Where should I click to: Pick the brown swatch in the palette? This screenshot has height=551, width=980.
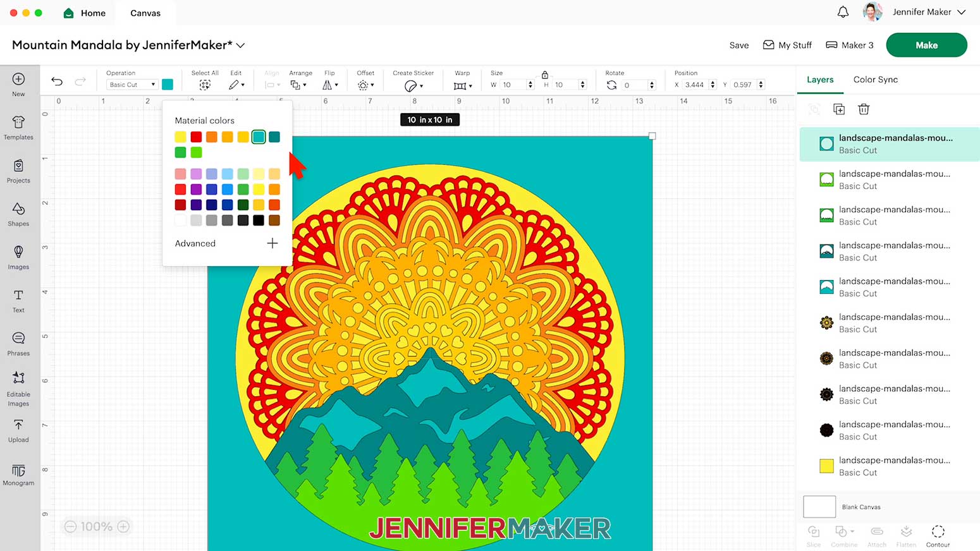pos(274,221)
